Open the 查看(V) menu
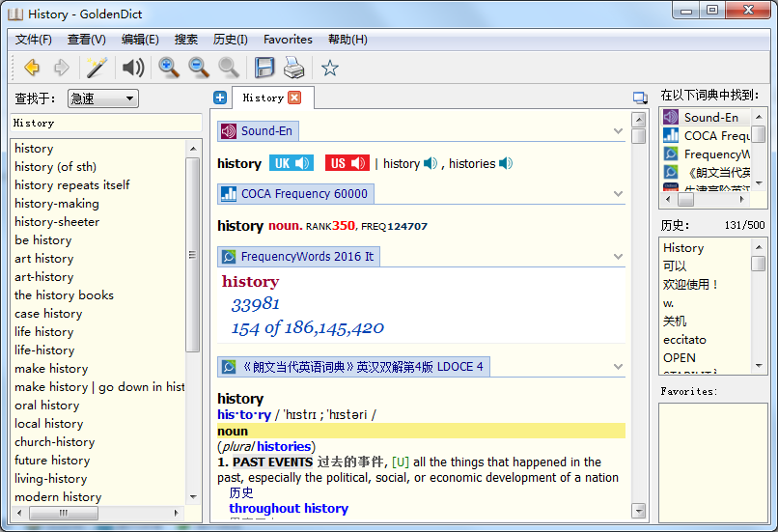The width and height of the screenshot is (778, 532). [x=86, y=40]
